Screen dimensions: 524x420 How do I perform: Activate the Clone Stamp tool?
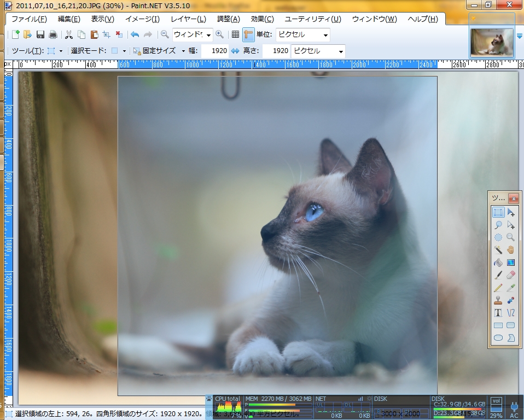tap(498, 300)
